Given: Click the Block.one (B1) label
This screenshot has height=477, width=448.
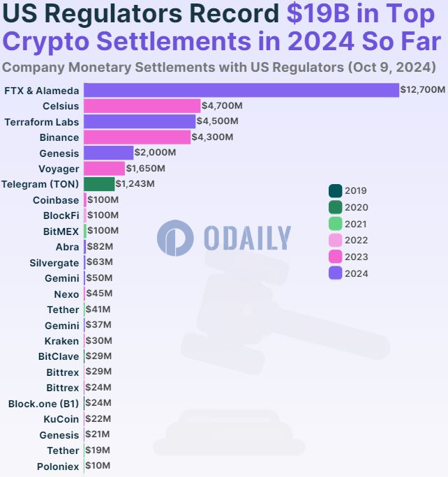Looking at the screenshot, I should tap(43, 403).
